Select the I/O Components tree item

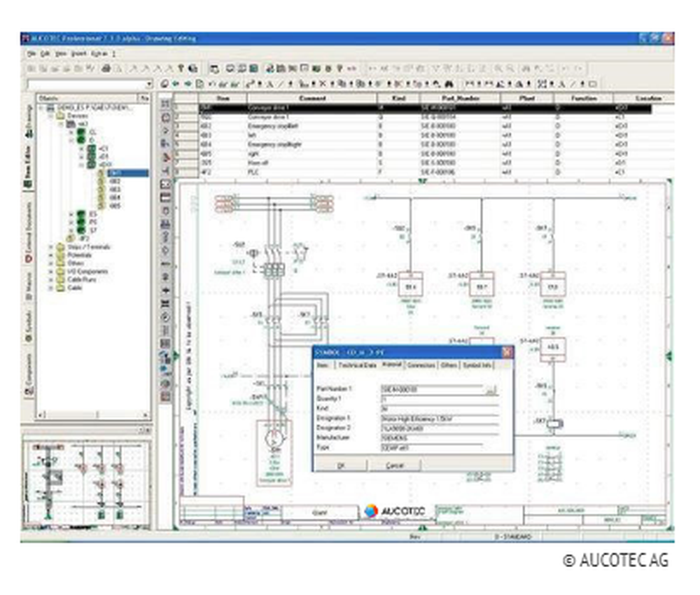tap(87, 272)
